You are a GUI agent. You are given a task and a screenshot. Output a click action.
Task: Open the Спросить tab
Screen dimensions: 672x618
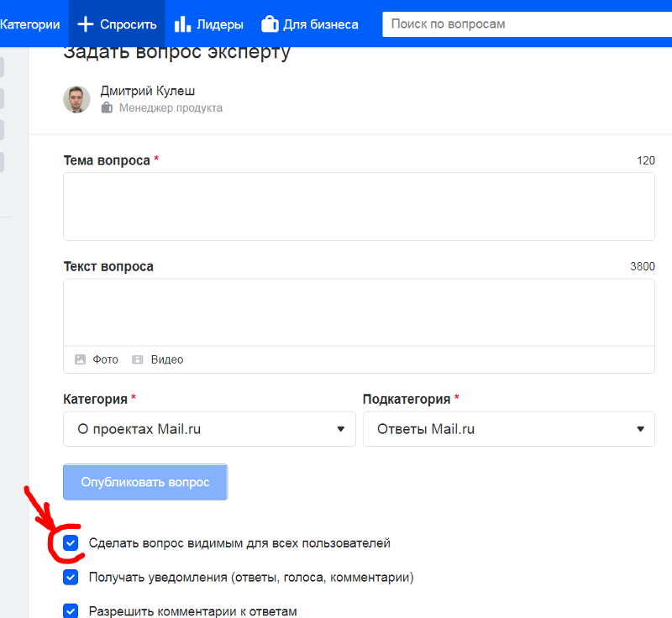click(x=117, y=24)
